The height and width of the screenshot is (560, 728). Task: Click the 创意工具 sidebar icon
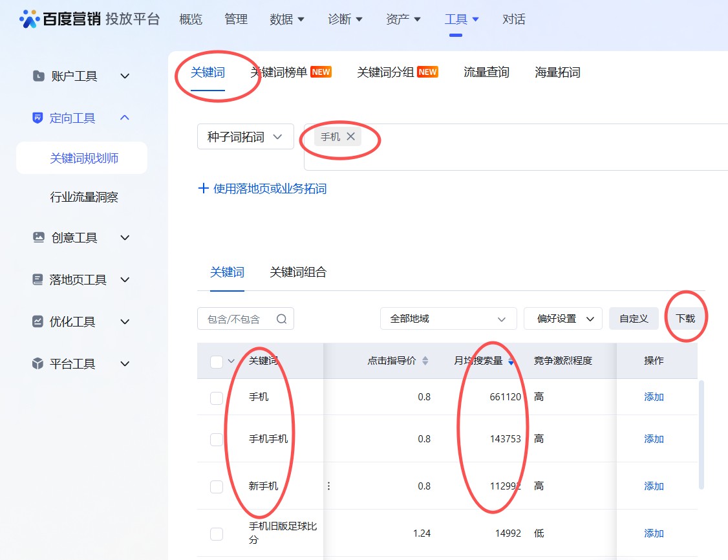point(37,237)
